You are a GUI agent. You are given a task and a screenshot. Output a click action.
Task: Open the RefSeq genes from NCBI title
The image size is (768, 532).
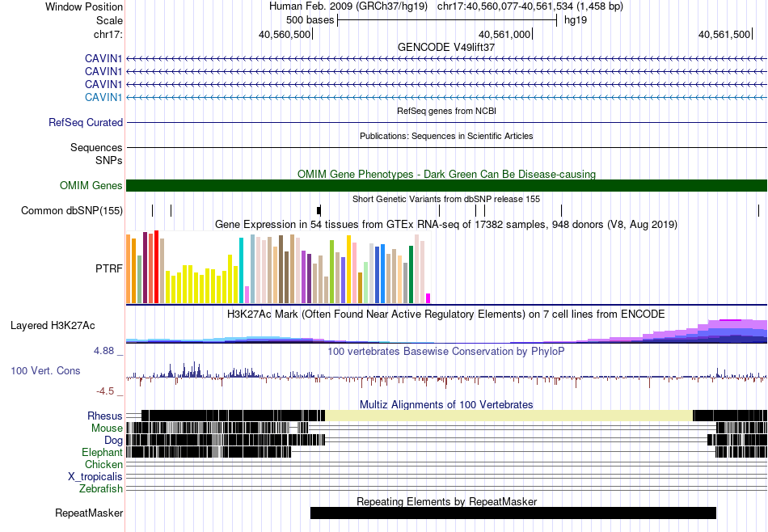[x=446, y=112]
